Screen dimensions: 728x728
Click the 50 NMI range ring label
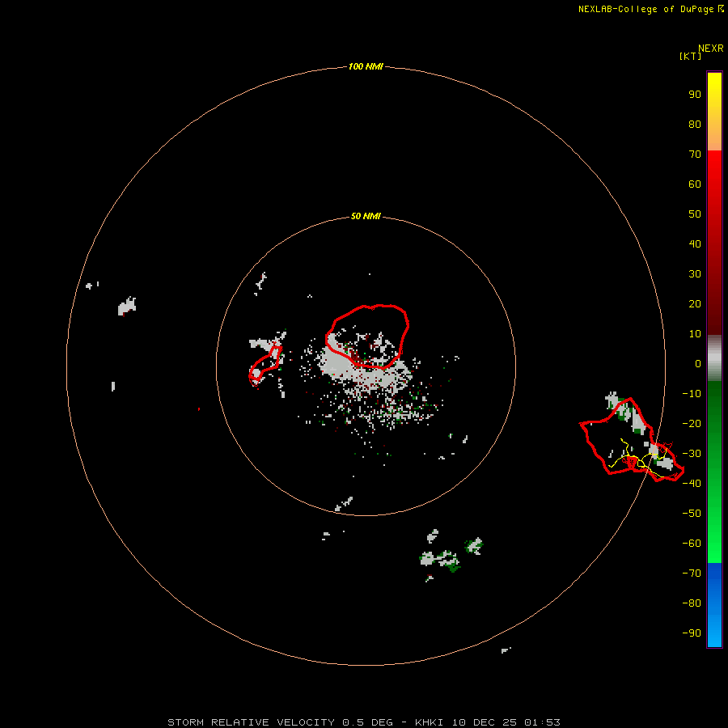tap(366, 216)
